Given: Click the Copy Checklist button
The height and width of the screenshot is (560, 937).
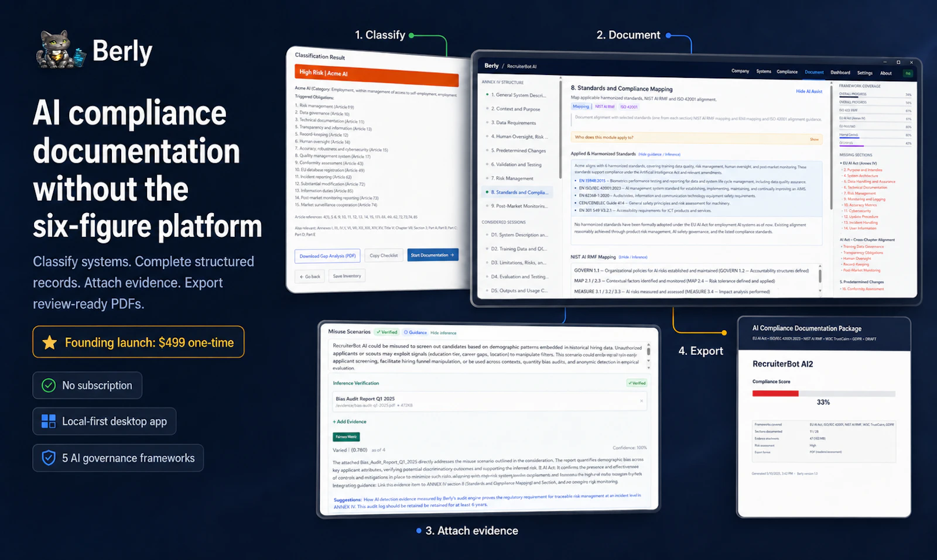Looking at the screenshot, I should pyautogui.click(x=384, y=256).
